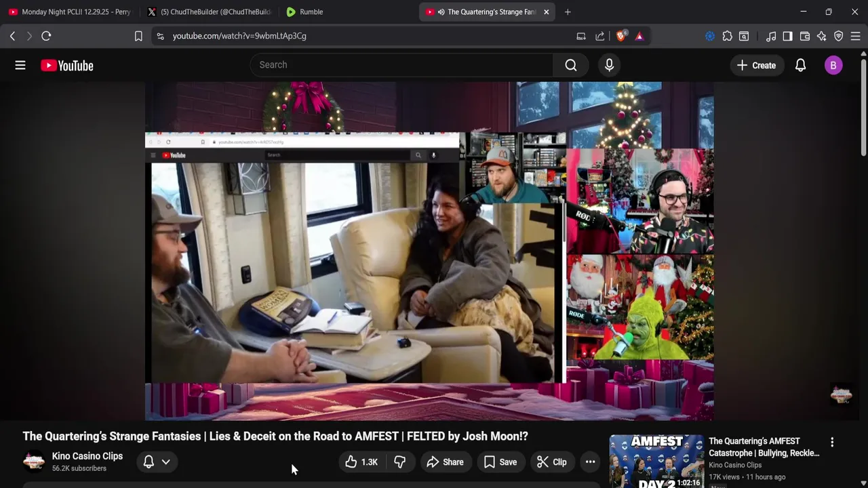This screenshot has width=868, height=488.
Task: Open browser extensions puzzle icon
Action: click(727, 36)
